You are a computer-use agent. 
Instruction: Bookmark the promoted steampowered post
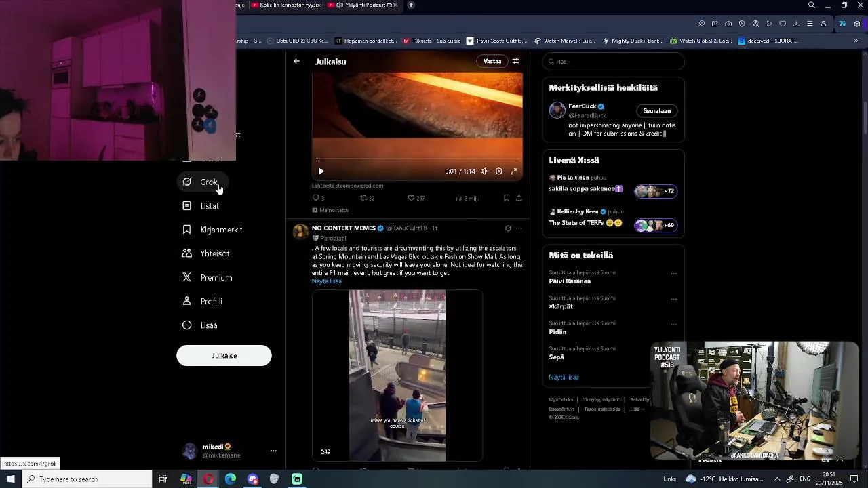[x=507, y=198]
